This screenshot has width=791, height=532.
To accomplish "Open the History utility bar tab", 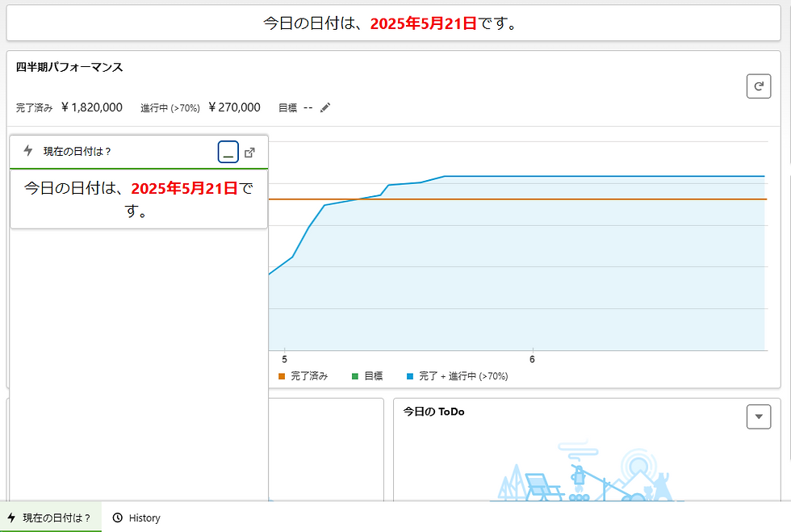I will click(136, 518).
